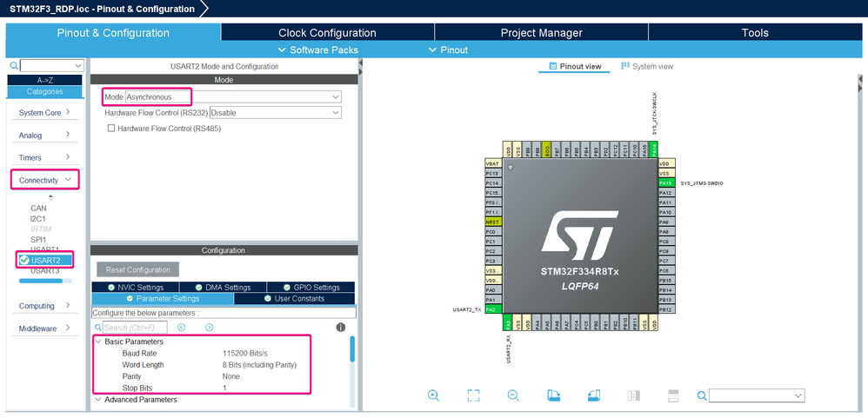Expand the Analog category
868x418 pixels.
[x=45, y=135]
